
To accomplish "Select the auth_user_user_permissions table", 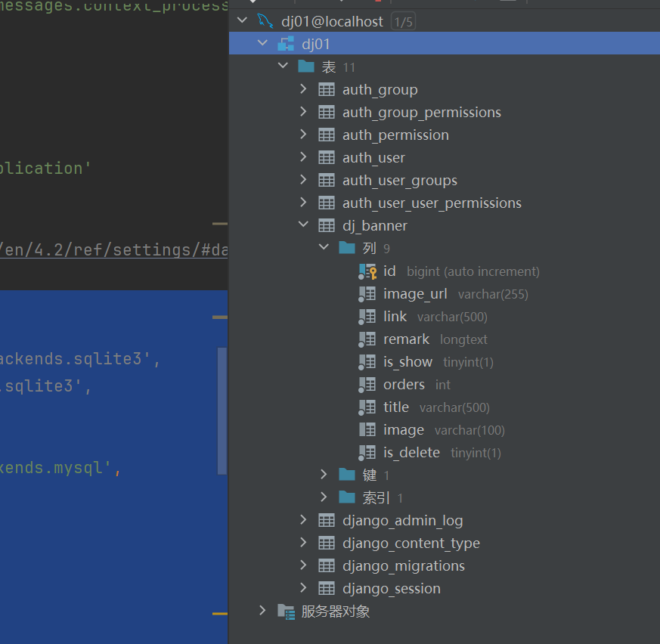I will coord(432,203).
